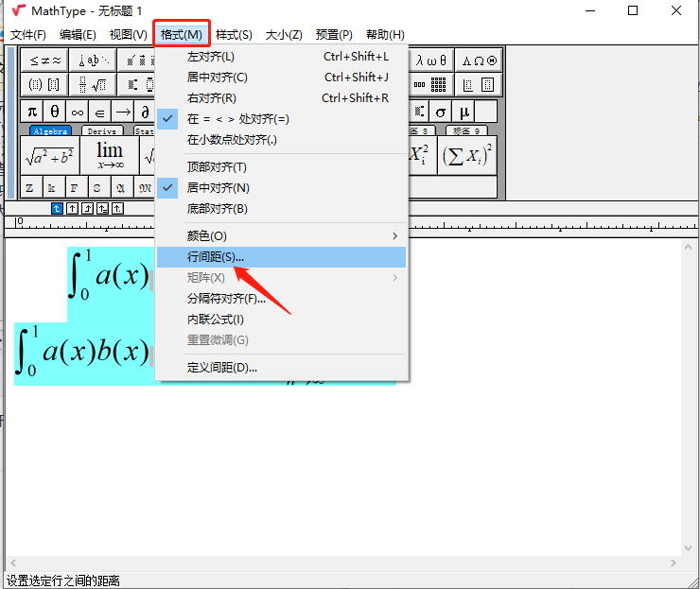Select 行间距(S)... menu item
This screenshot has width=700, height=589.
pos(281,257)
